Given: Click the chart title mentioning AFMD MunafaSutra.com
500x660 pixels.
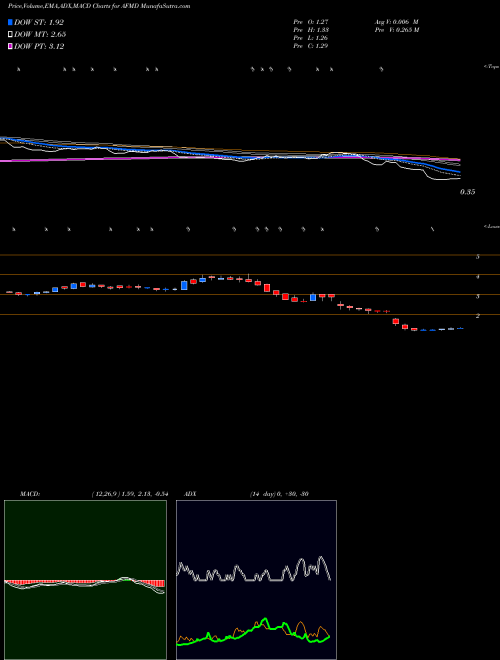Looking at the screenshot, I should (99, 6).
